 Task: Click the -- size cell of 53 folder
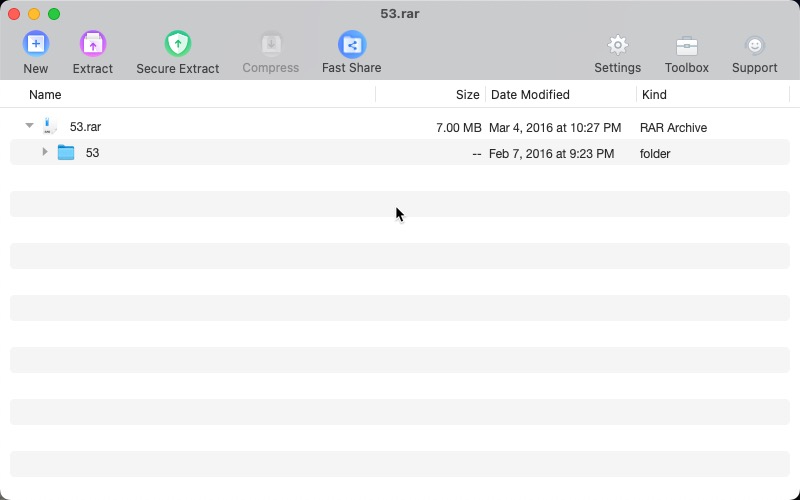[x=477, y=154]
